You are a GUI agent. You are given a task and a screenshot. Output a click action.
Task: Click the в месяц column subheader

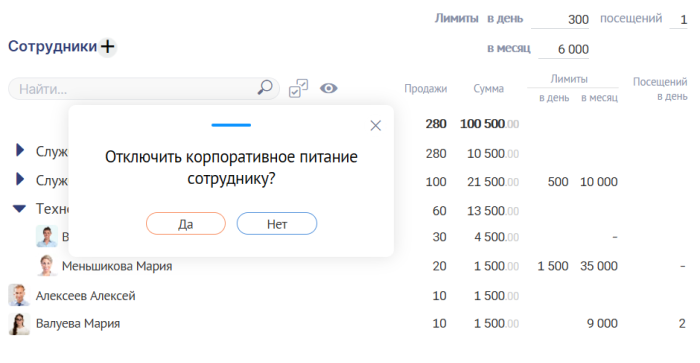tap(600, 98)
